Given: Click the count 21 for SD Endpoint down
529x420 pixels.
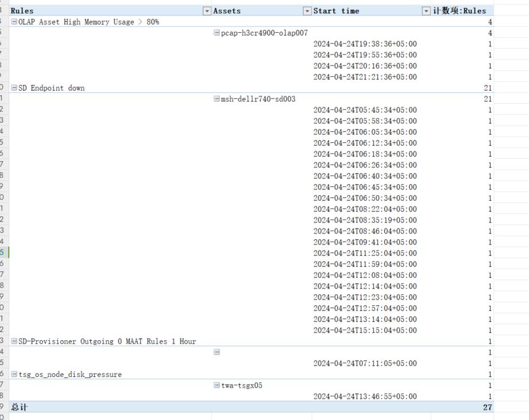Looking at the screenshot, I should (x=487, y=88).
